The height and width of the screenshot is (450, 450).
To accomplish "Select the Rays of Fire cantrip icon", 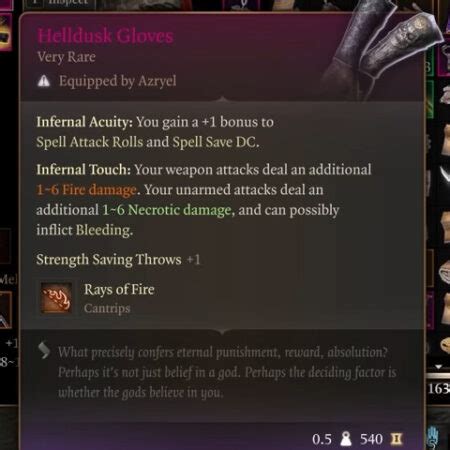I will coord(56,298).
